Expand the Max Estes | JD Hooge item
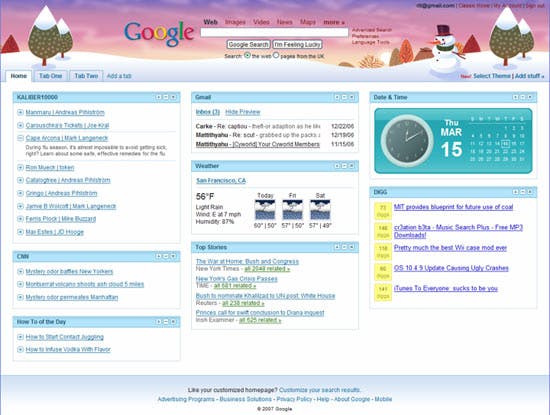The height and width of the screenshot is (415, 550). click(x=20, y=232)
